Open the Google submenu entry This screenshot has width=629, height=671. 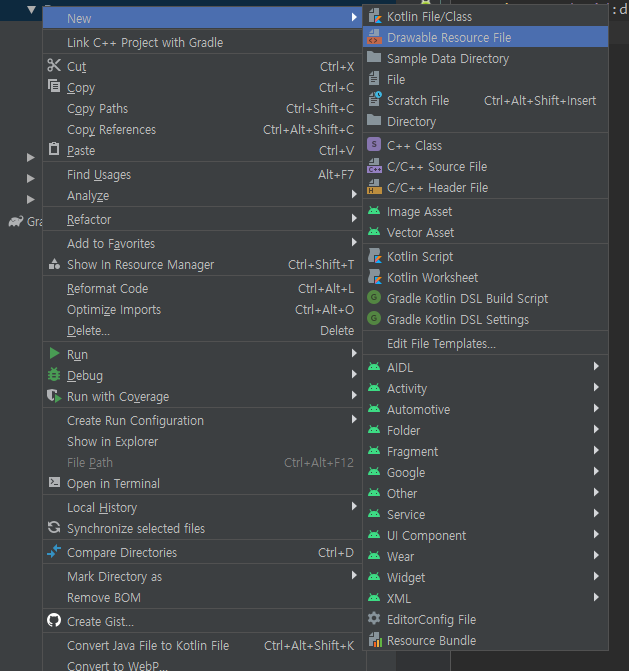tap(486, 472)
